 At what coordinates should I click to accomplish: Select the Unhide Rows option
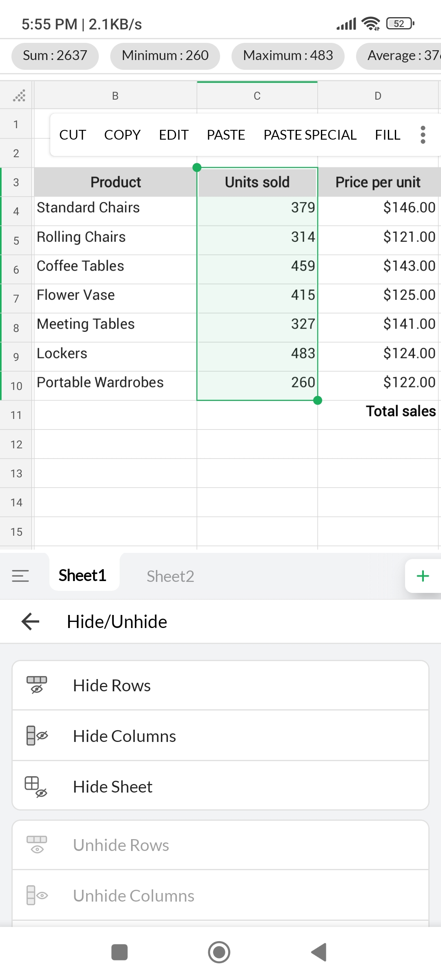click(121, 845)
